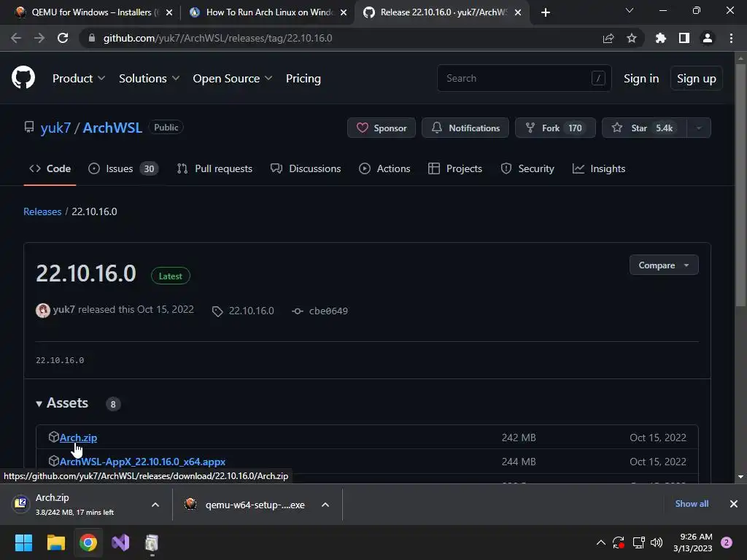Image resolution: width=747 pixels, height=560 pixels.
Task: Close the downloads bar with the X
Action: pos(734,504)
